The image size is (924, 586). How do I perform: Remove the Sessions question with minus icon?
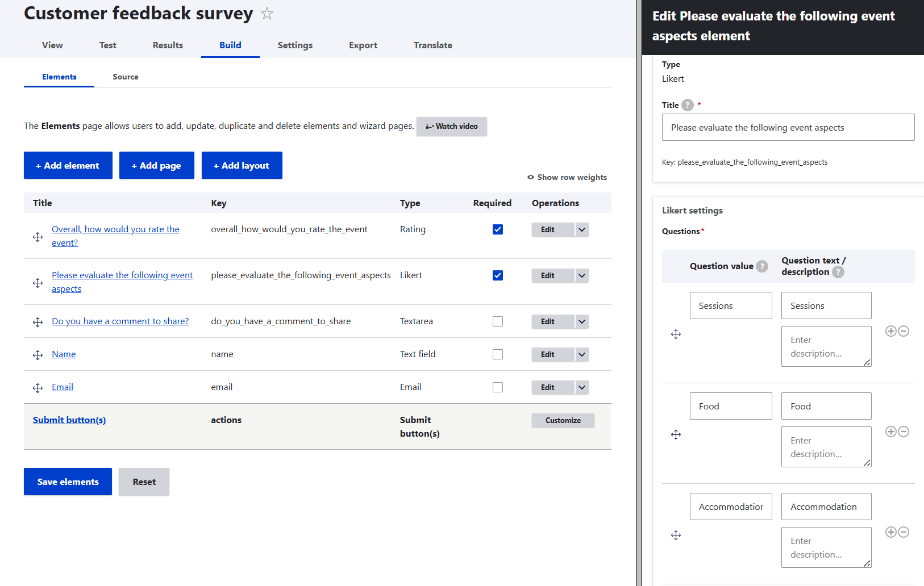click(x=904, y=331)
